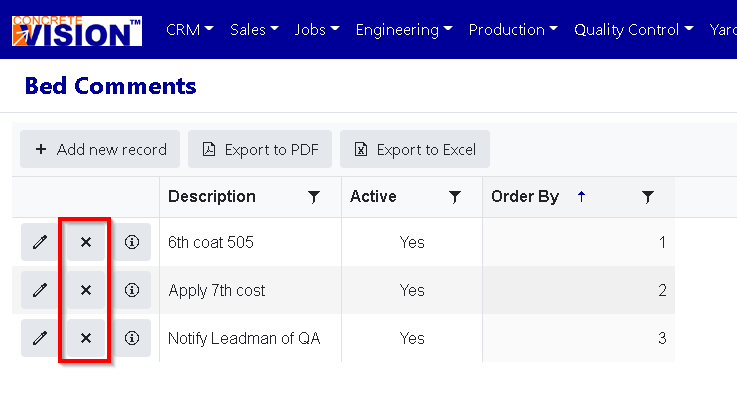Image resolution: width=737 pixels, height=415 pixels.
Task: Click the Active 'Yes' cell for Notify Leadman of QA
Action: [412, 338]
